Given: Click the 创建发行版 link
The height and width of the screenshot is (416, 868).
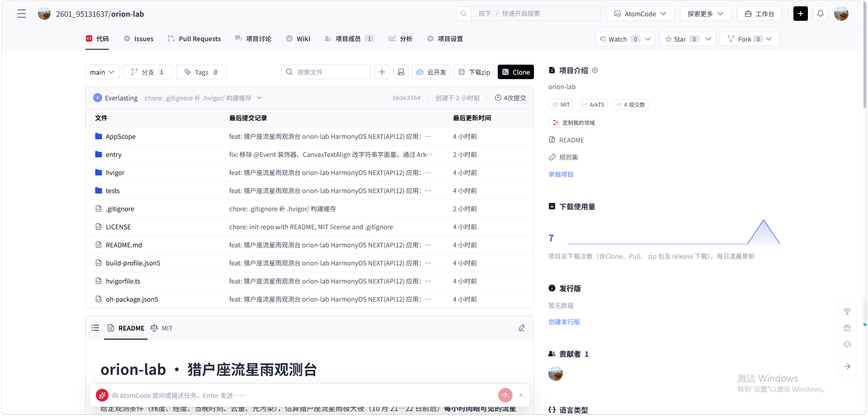Looking at the screenshot, I should pos(564,321).
